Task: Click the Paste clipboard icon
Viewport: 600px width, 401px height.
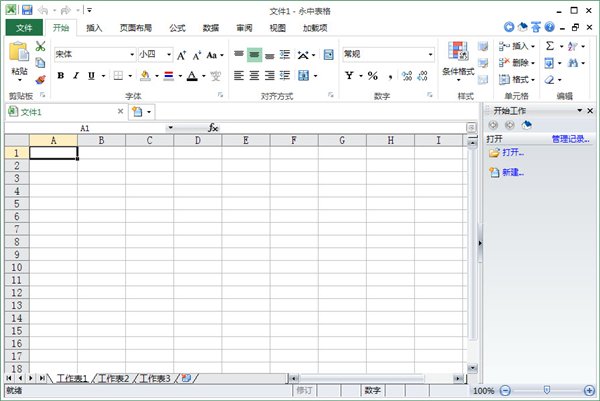Action: 19,51
